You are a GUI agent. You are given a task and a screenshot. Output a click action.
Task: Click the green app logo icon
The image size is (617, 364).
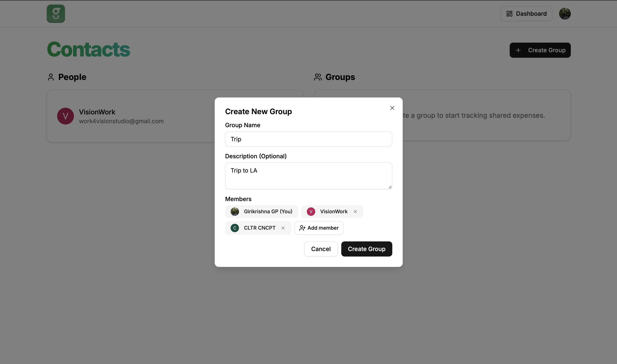click(56, 14)
